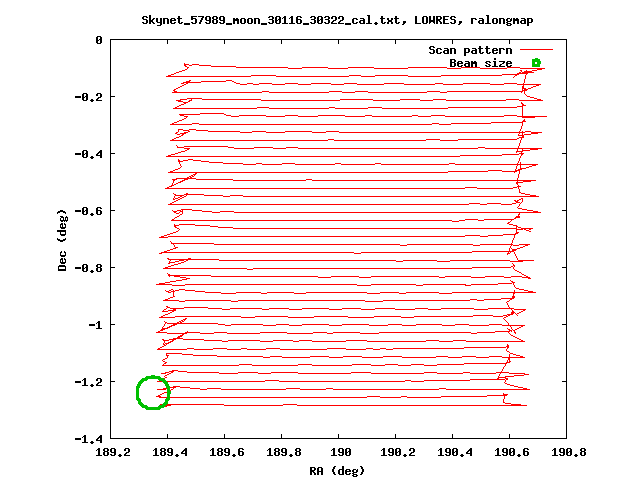Viewport: 640px width, 480px height.
Task: Click the x-axis tick label 189.2
Action: pyautogui.click(x=113, y=453)
